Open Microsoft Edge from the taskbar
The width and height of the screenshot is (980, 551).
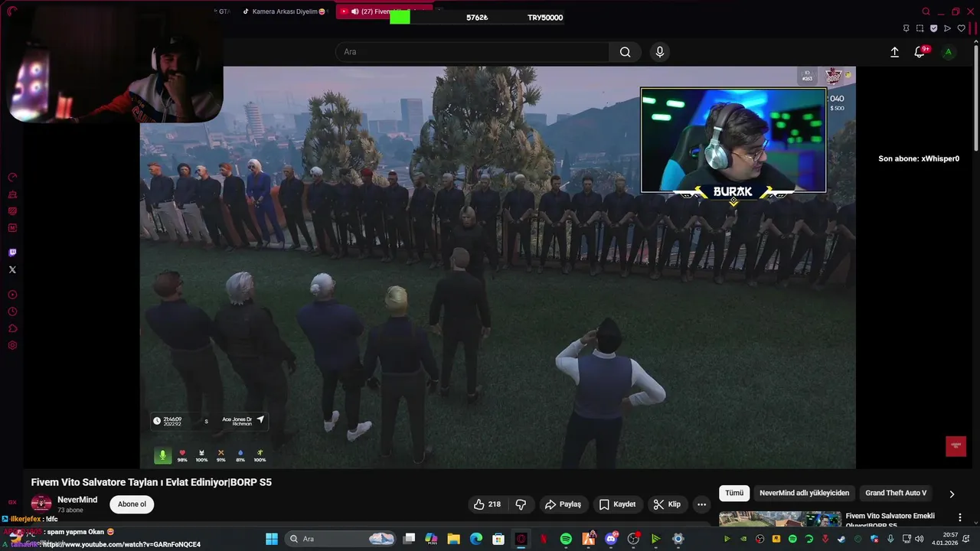tap(475, 539)
